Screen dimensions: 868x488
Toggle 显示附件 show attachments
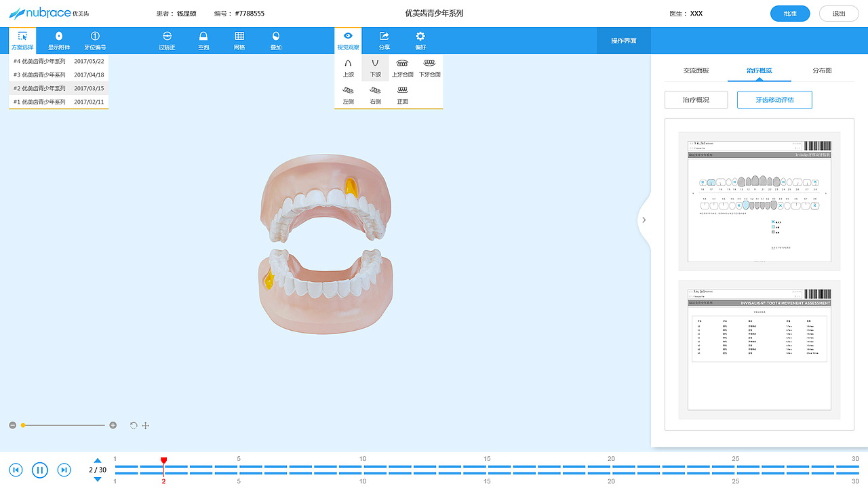click(59, 41)
